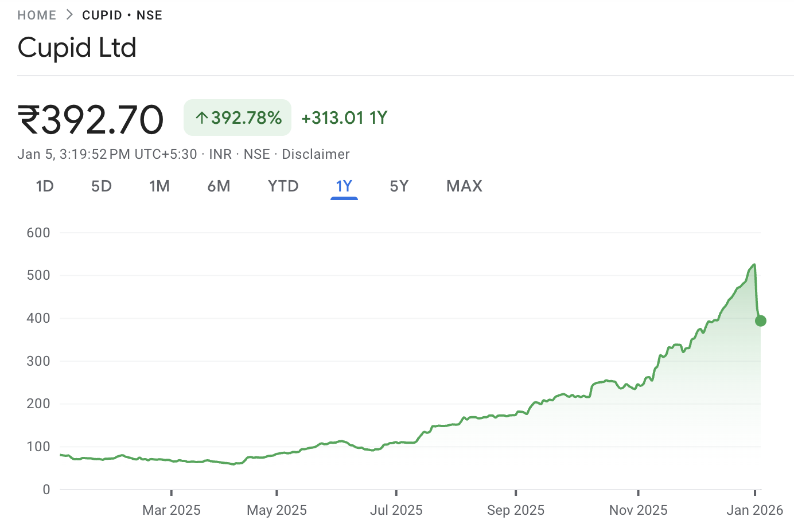Click the current price marker dot on the chart
Screen dimensions: 794x532
(760, 320)
